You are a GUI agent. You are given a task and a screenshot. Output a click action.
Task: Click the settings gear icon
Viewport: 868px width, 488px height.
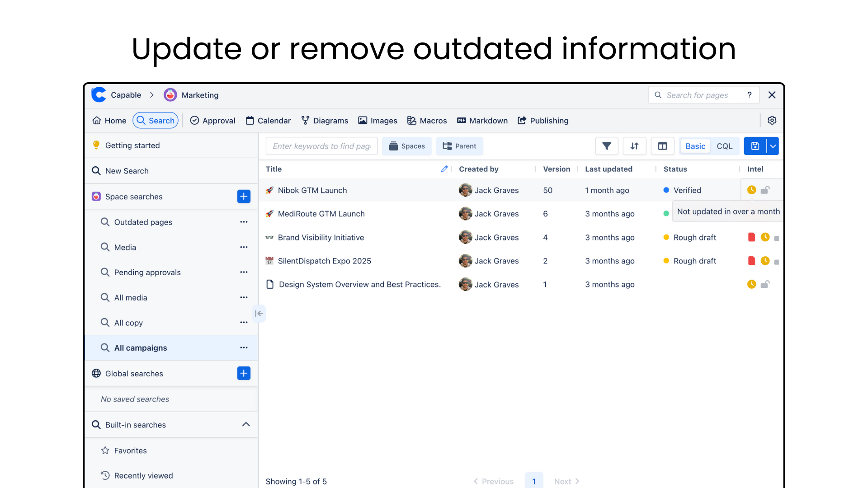click(772, 120)
